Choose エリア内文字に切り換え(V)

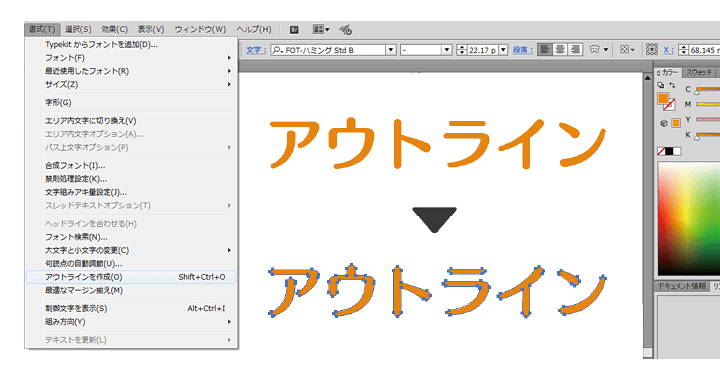click(131, 120)
